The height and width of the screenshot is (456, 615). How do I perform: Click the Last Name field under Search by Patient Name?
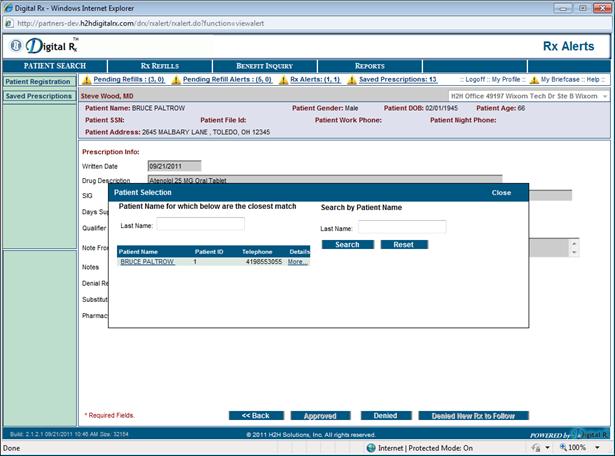[402, 227]
